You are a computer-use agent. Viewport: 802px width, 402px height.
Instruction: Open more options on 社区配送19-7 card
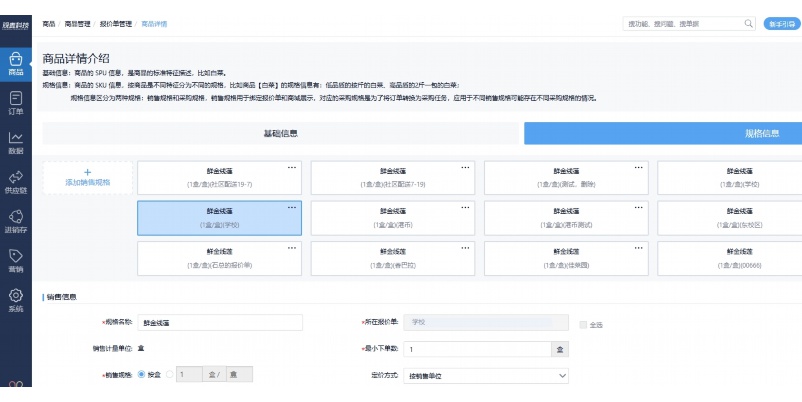tap(292, 167)
